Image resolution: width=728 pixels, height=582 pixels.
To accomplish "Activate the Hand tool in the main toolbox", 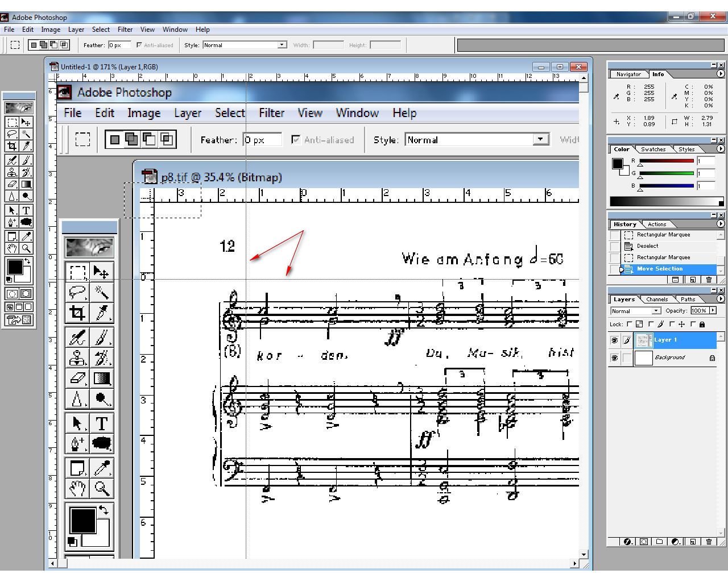I will tap(12, 248).
